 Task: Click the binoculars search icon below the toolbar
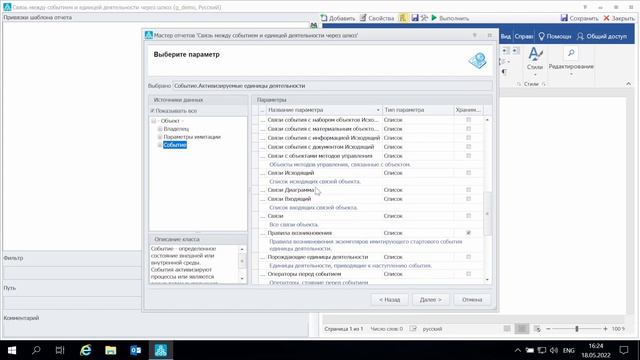pyautogui.click(x=313, y=25)
